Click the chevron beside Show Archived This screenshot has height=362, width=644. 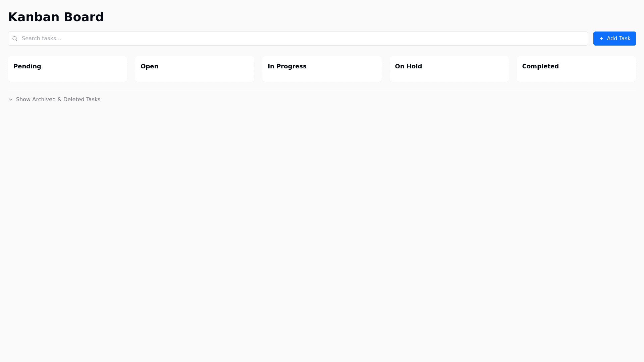pyautogui.click(x=11, y=100)
